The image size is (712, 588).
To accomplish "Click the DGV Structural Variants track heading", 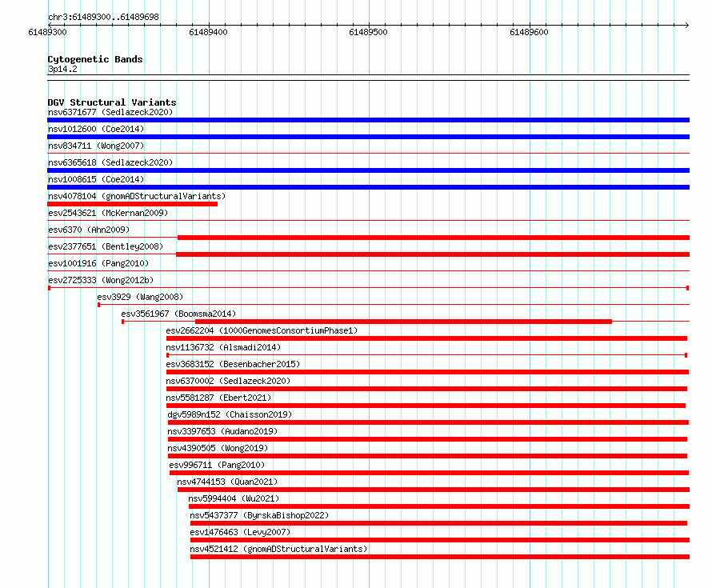I will [112, 102].
